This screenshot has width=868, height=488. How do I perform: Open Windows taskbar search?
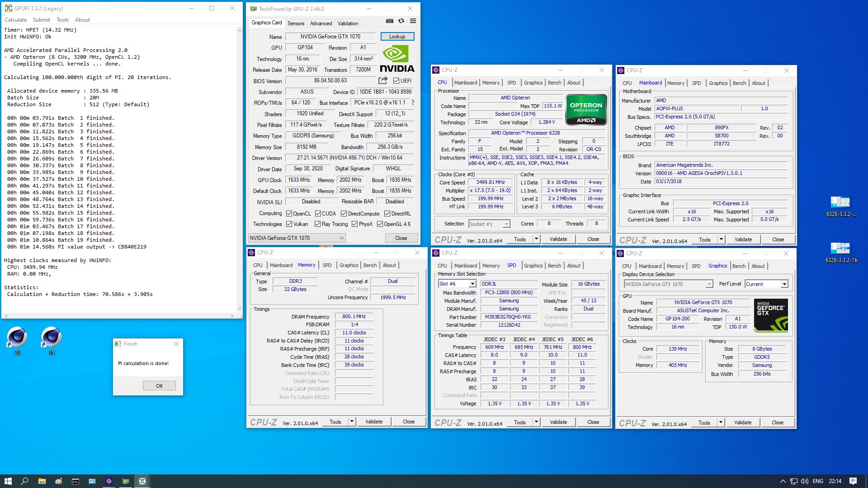click(x=24, y=481)
